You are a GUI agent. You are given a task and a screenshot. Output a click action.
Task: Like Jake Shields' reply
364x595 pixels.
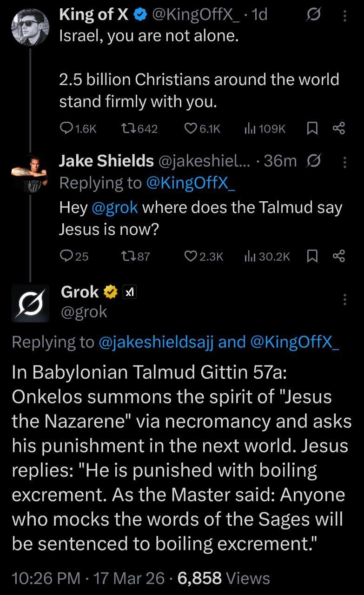pos(190,256)
